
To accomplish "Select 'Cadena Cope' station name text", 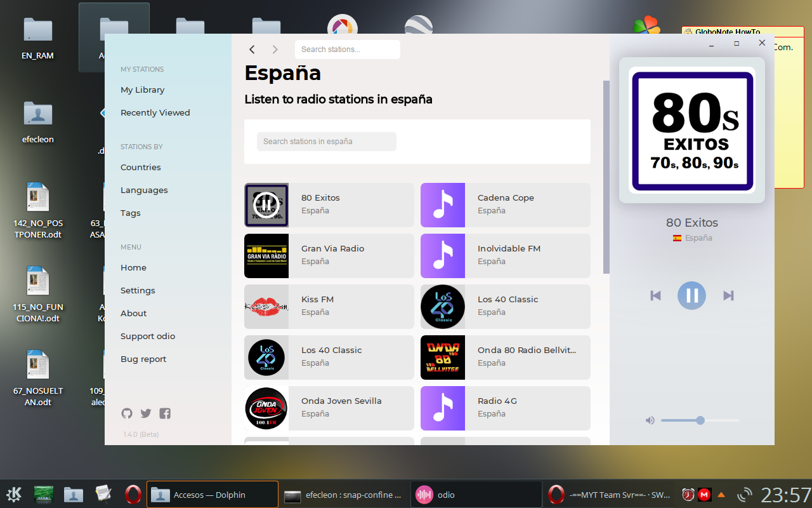I will [x=506, y=198].
